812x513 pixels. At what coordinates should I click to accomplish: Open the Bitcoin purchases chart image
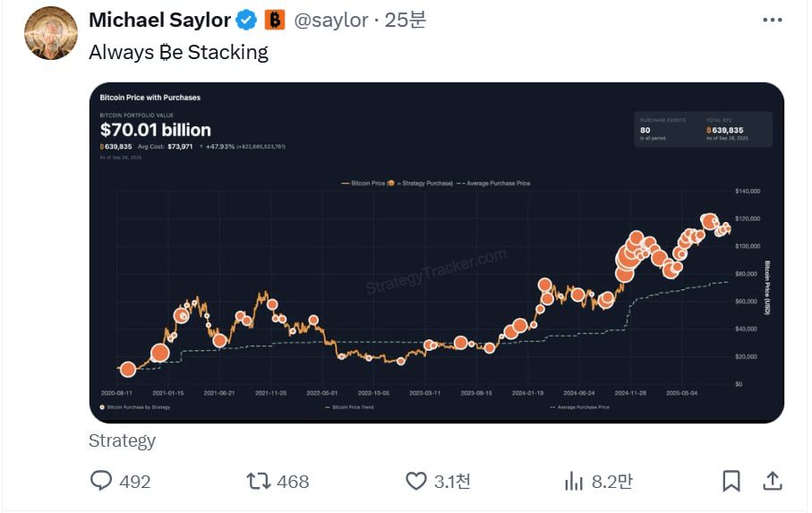(x=437, y=252)
